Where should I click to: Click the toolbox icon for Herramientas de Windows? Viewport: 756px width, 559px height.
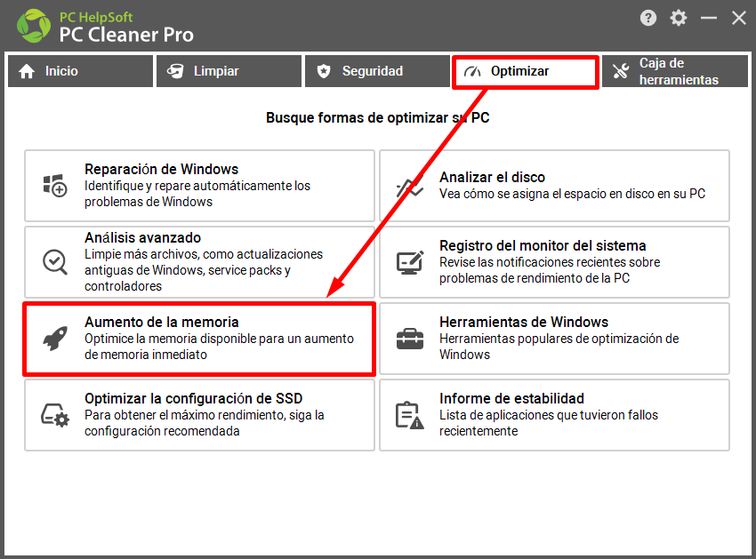pyautogui.click(x=410, y=339)
